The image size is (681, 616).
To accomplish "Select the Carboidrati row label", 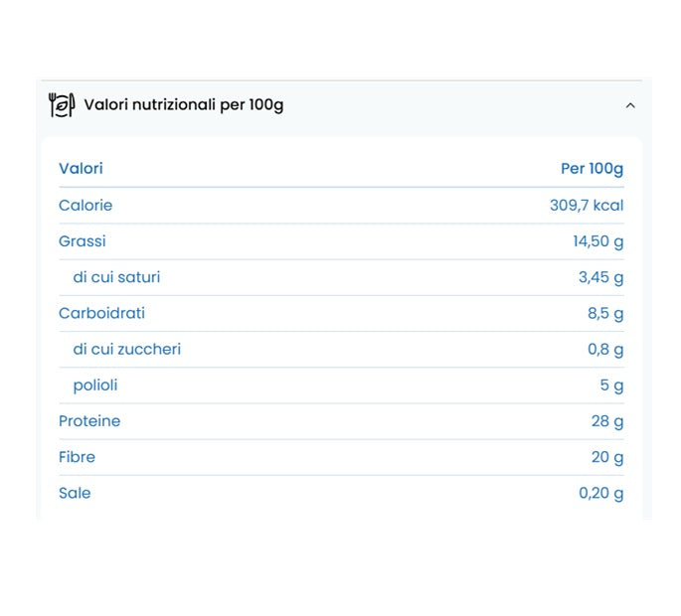I will click(x=101, y=313).
